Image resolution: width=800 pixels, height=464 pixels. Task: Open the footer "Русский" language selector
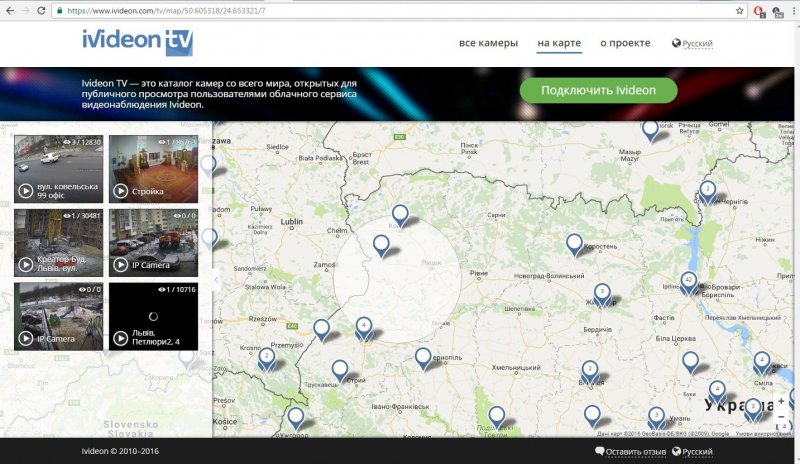[692, 451]
